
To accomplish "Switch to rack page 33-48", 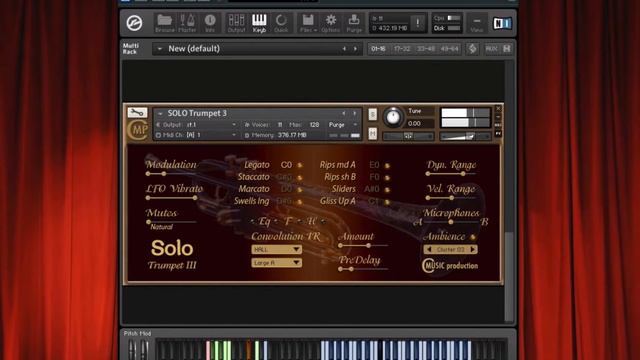I will pos(426,49).
